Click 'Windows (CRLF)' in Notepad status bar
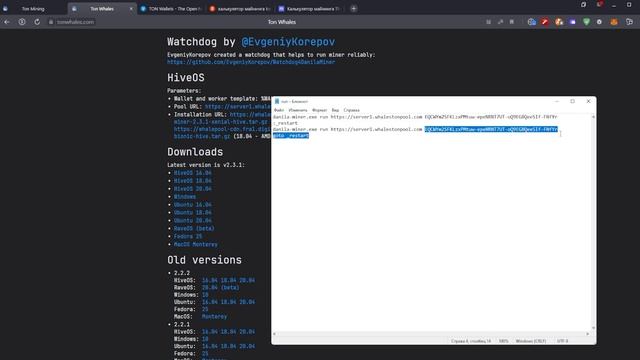This screenshot has height=360, width=640. tap(531, 341)
